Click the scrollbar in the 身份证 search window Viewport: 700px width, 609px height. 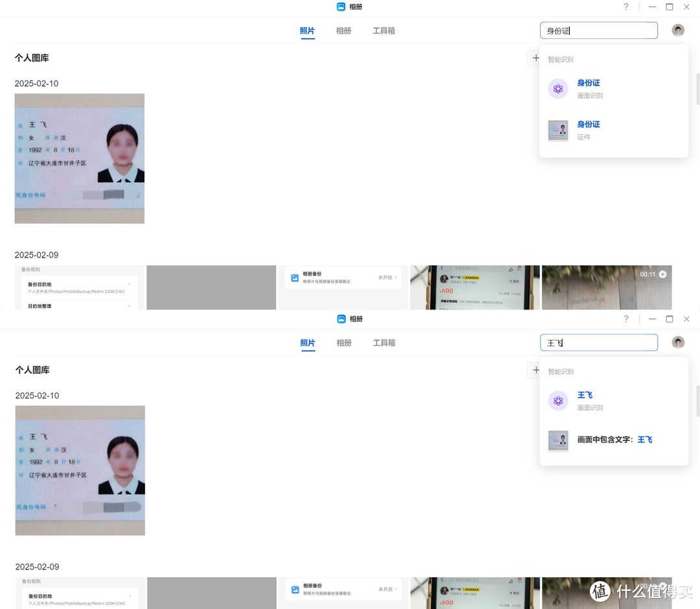pos(698,88)
